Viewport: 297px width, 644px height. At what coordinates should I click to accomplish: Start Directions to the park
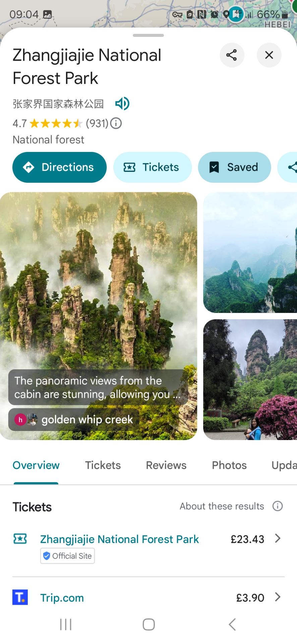click(x=59, y=167)
